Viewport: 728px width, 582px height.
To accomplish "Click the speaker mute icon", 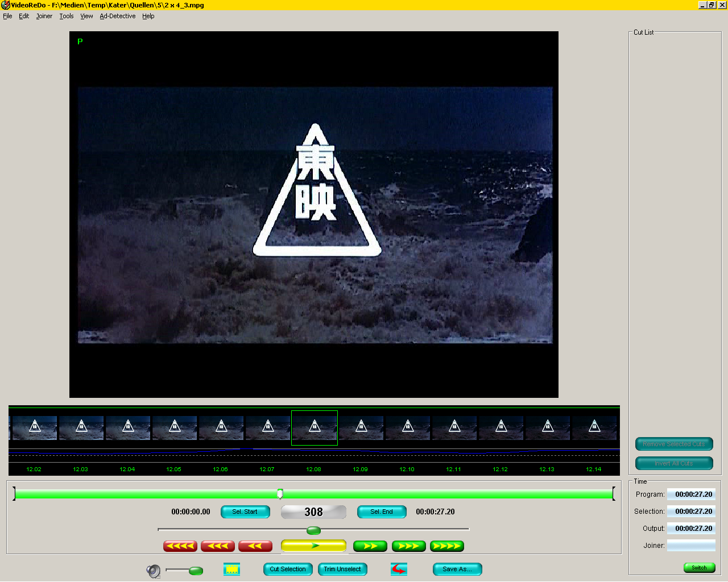I will coord(154,571).
